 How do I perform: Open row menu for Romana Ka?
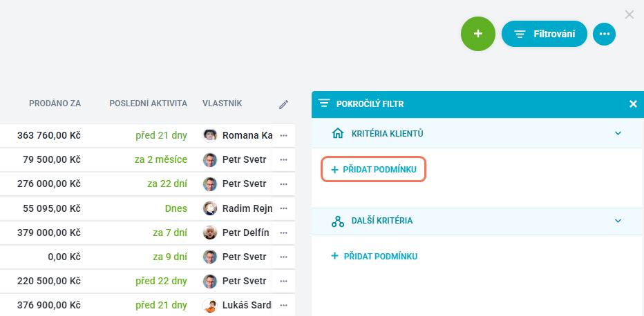click(x=283, y=136)
